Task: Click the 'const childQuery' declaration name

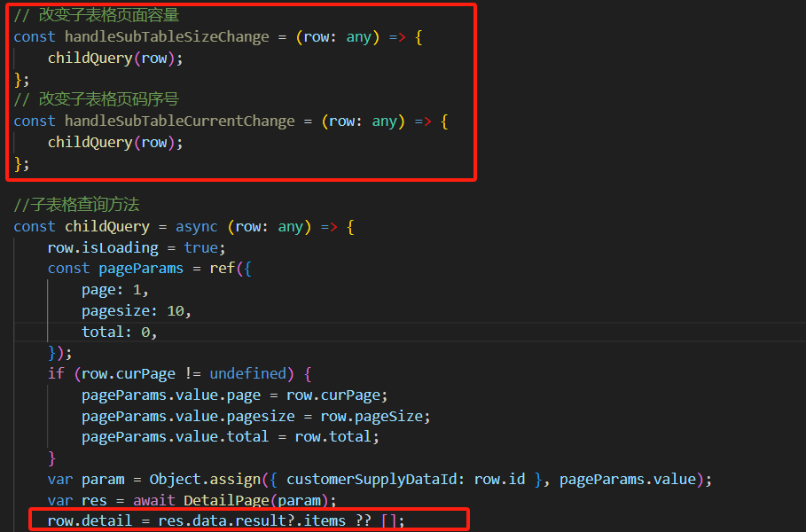Action: 107,227
